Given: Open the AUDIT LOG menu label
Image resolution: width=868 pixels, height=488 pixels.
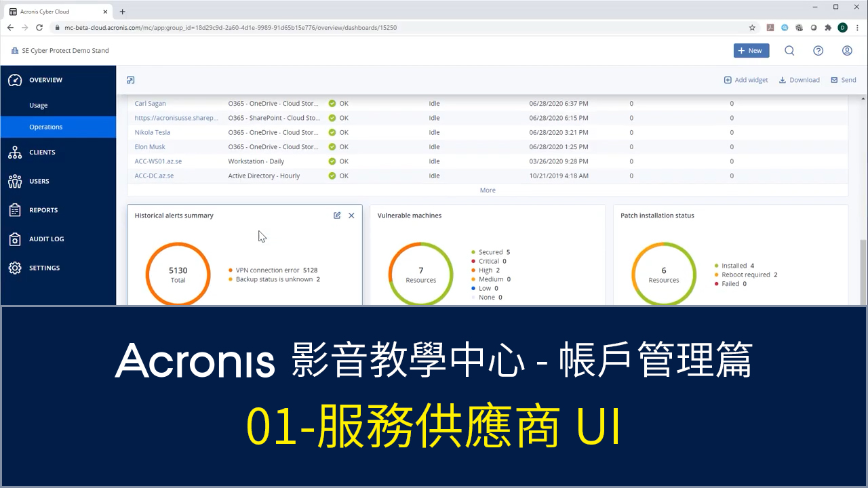Looking at the screenshot, I should (x=47, y=239).
